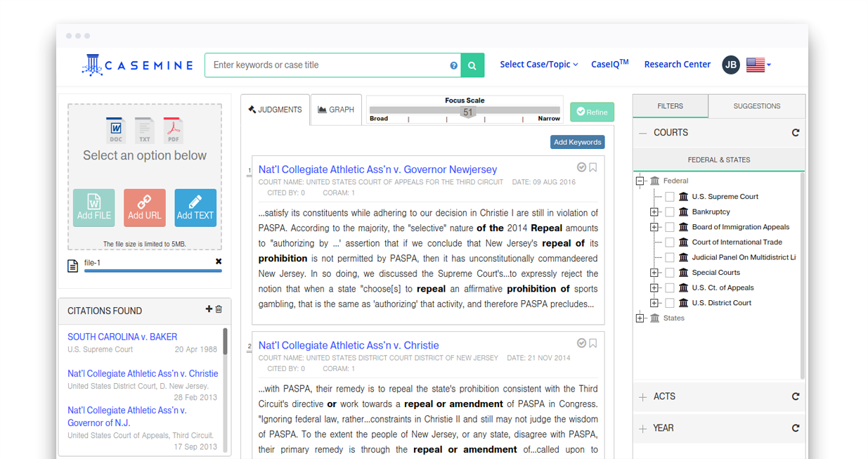Click the trash icon in Citations Found
This screenshot has height=459, width=868.
coord(219,309)
